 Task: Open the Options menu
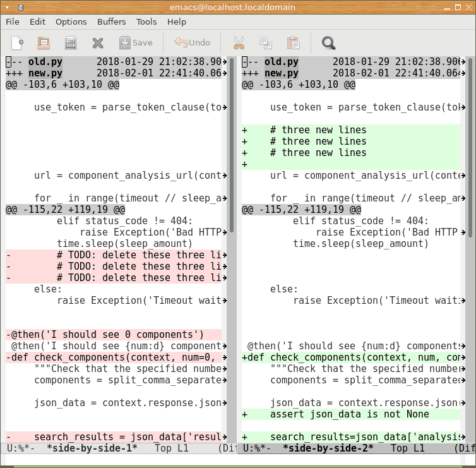coord(71,22)
